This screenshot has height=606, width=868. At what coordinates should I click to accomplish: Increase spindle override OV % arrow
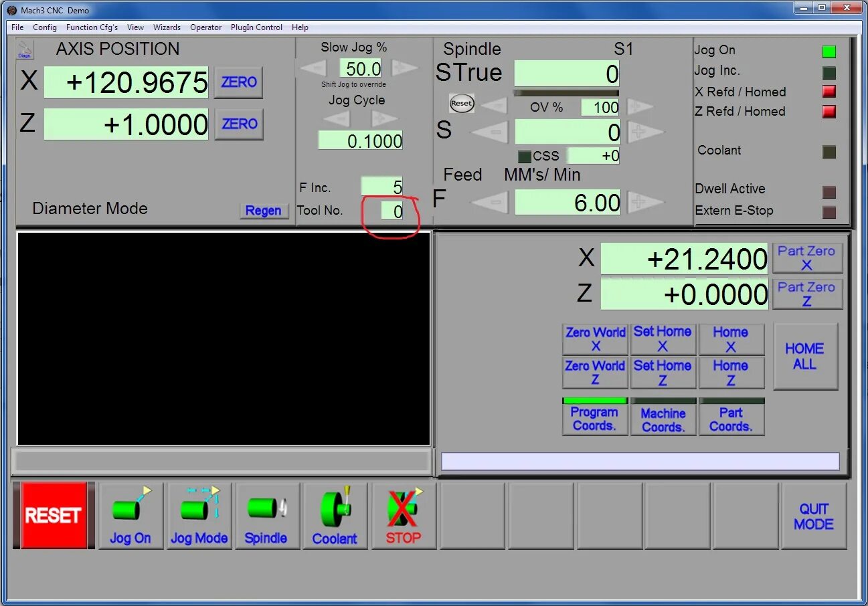[x=640, y=106]
